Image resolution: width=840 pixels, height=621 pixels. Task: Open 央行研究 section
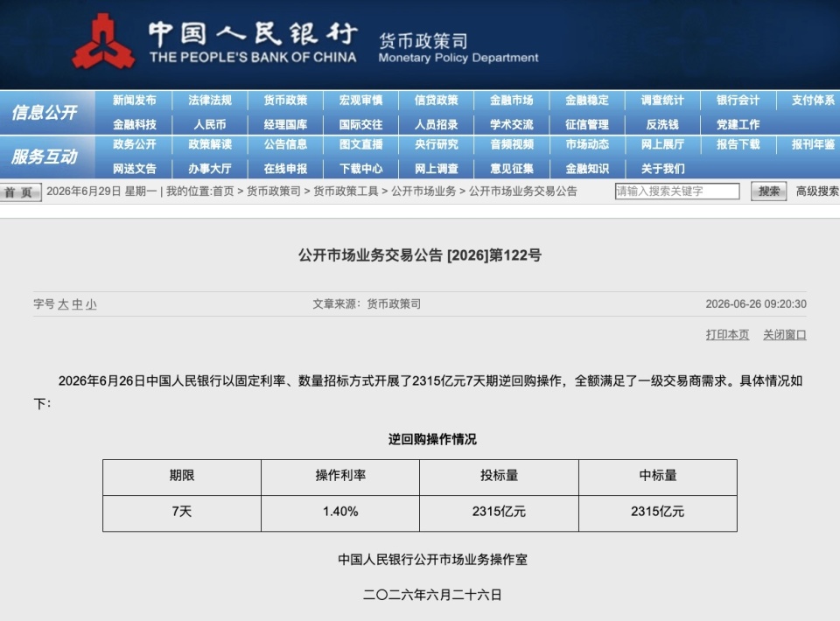pyautogui.click(x=437, y=144)
